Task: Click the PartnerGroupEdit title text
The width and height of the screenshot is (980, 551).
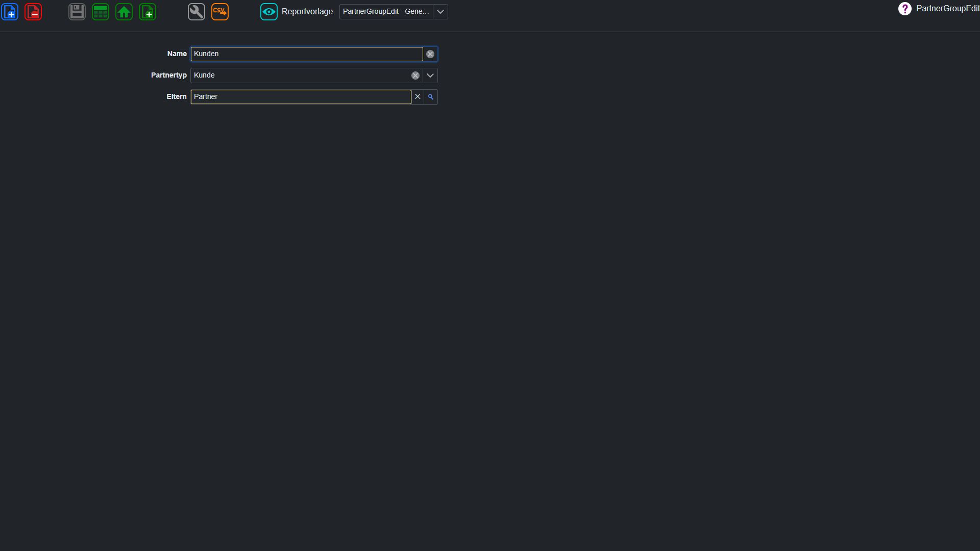Action: [948, 9]
